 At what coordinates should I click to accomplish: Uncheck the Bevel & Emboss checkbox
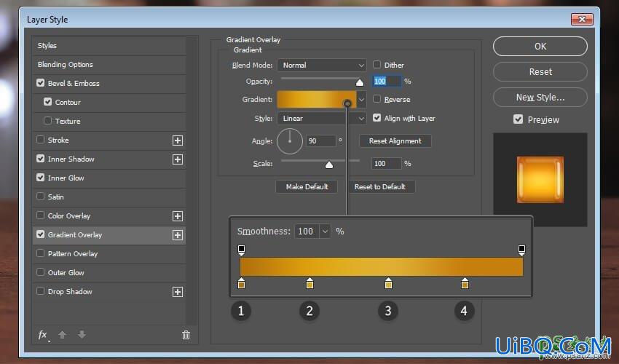[x=40, y=83]
